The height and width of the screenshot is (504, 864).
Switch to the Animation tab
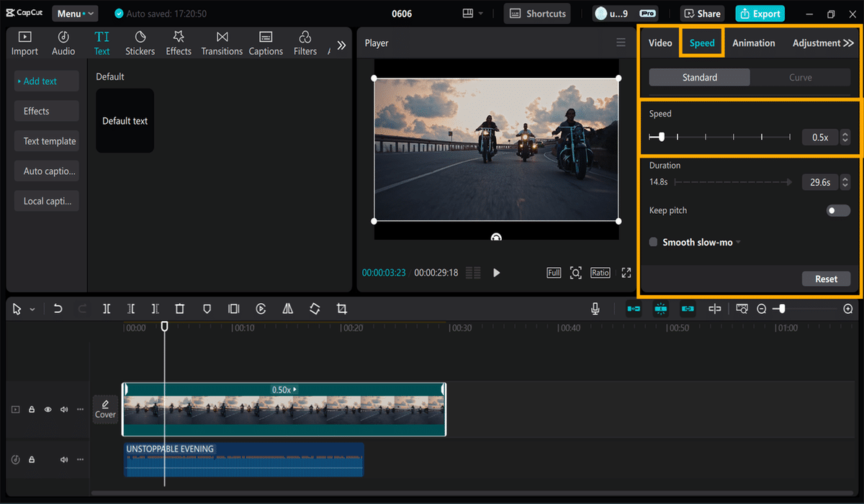pyautogui.click(x=754, y=43)
